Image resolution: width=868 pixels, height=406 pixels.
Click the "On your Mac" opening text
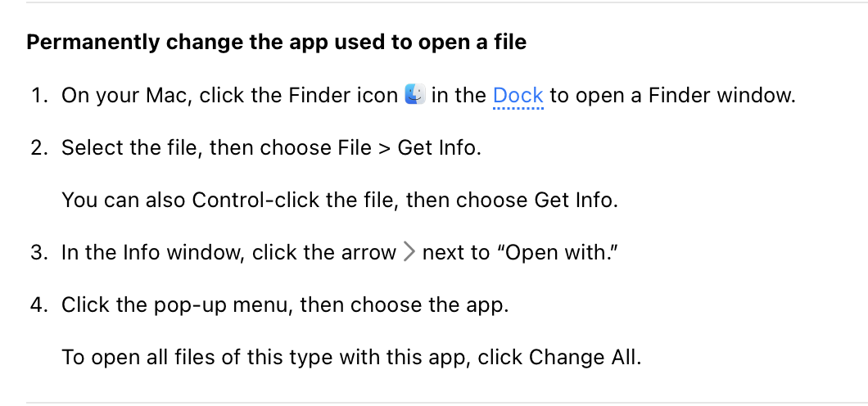127,96
